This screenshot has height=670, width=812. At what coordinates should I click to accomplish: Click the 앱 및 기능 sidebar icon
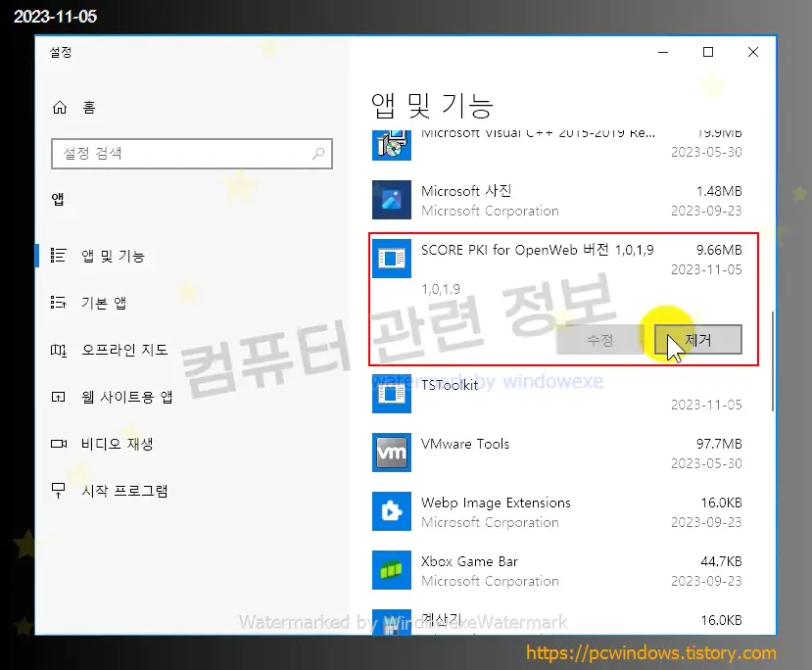click(x=58, y=256)
